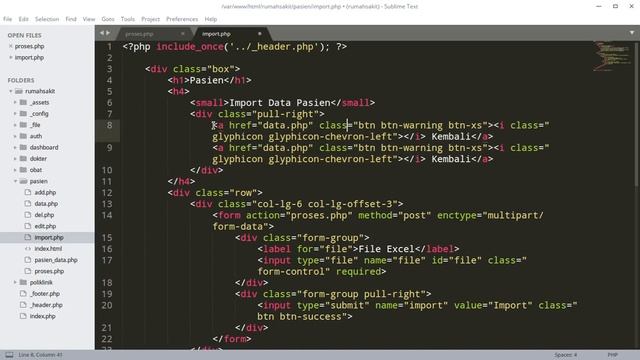The image size is (640, 360).
Task: Click the code file icon of index.html
Action: coord(28,249)
